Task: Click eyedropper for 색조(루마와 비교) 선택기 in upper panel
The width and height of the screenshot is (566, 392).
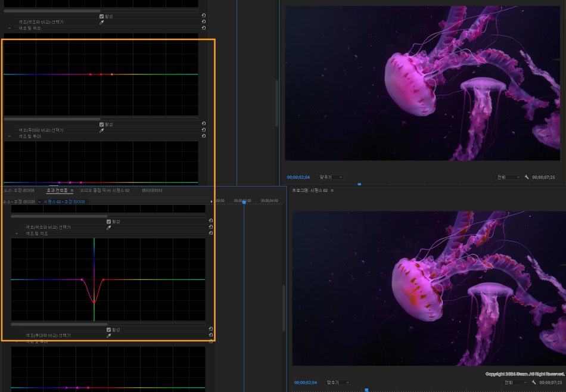Action: (x=102, y=130)
